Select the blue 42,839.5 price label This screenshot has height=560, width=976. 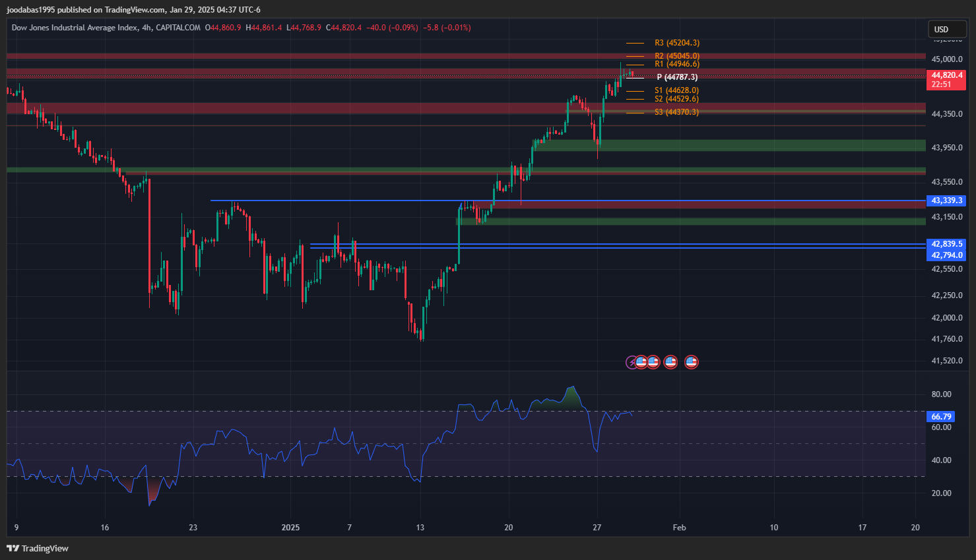946,244
